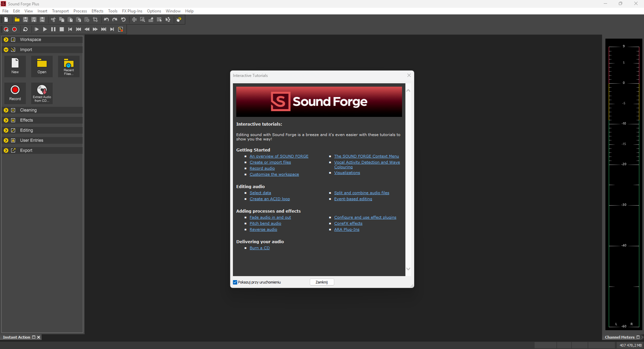Click the Undo arrow icon

[106, 19]
